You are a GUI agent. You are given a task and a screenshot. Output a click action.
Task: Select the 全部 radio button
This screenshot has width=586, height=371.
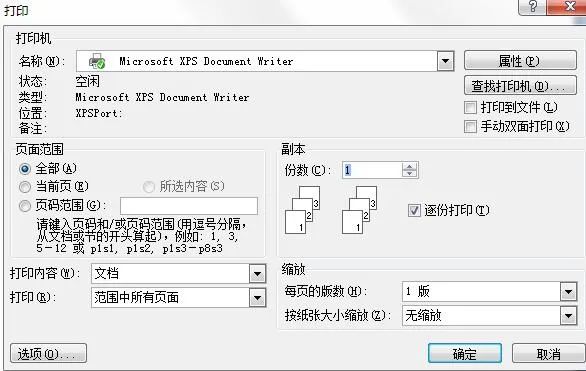click(x=25, y=169)
